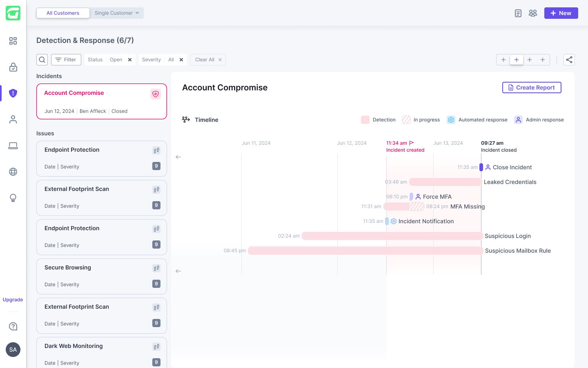Image resolution: width=588 pixels, height=368 pixels.
Task: Click the Upgrade link in sidebar
Action: (x=13, y=300)
